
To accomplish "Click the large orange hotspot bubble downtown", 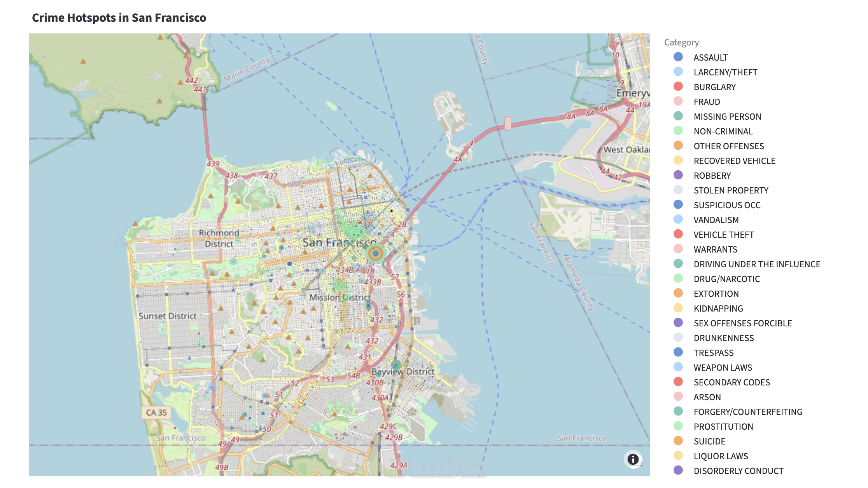I will [x=375, y=254].
